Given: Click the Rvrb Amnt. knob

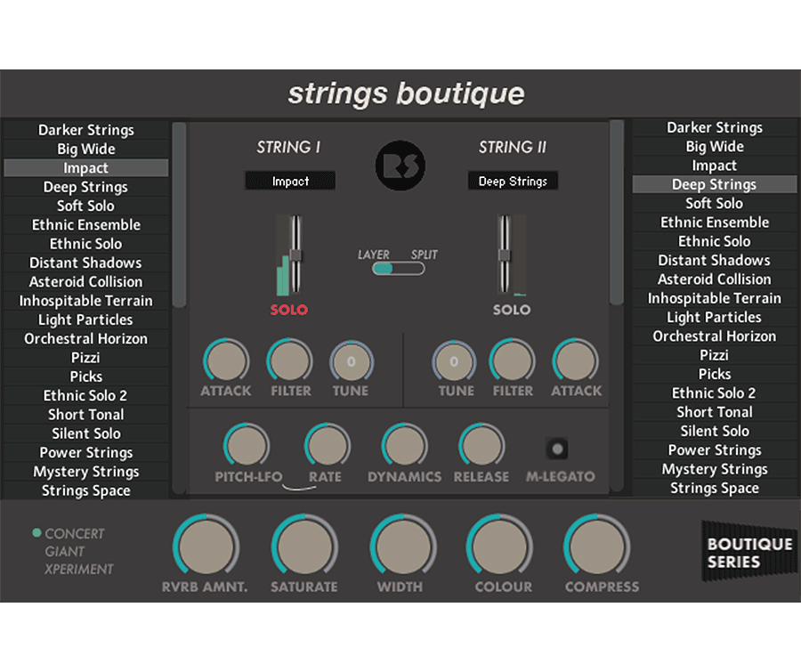Looking at the screenshot, I should (206, 547).
